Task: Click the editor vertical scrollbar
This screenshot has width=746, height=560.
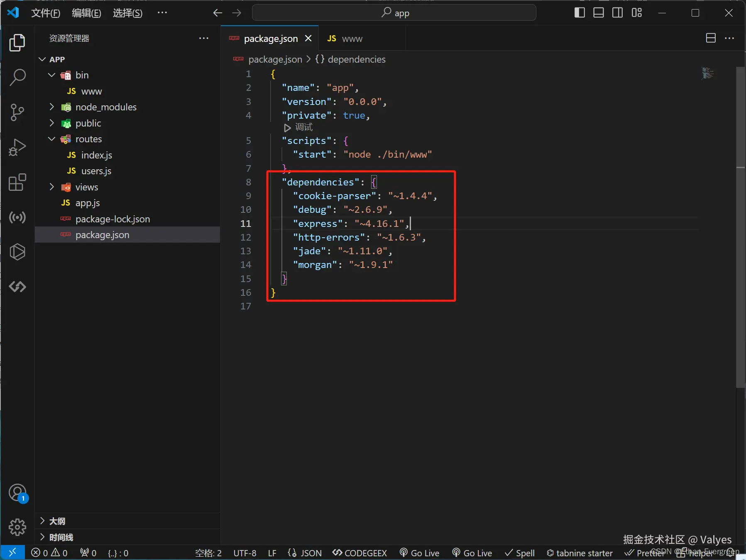Action: pyautogui.click(x=740, y=228)
